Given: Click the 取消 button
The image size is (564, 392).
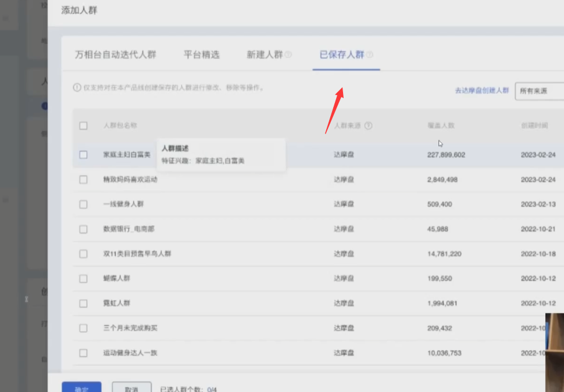Looking at the screenshot, I should click(131, 388).
